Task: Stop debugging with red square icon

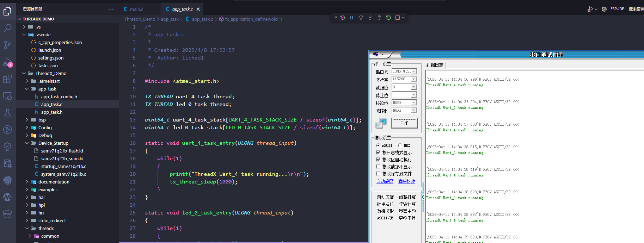Action: (398, 18)
